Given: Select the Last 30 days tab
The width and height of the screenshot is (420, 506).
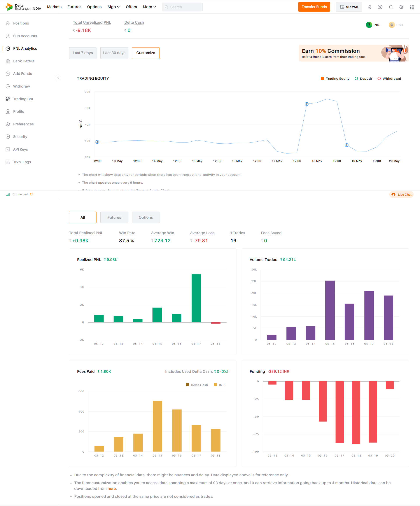Looking at the screenshot, I should (114, 53).
